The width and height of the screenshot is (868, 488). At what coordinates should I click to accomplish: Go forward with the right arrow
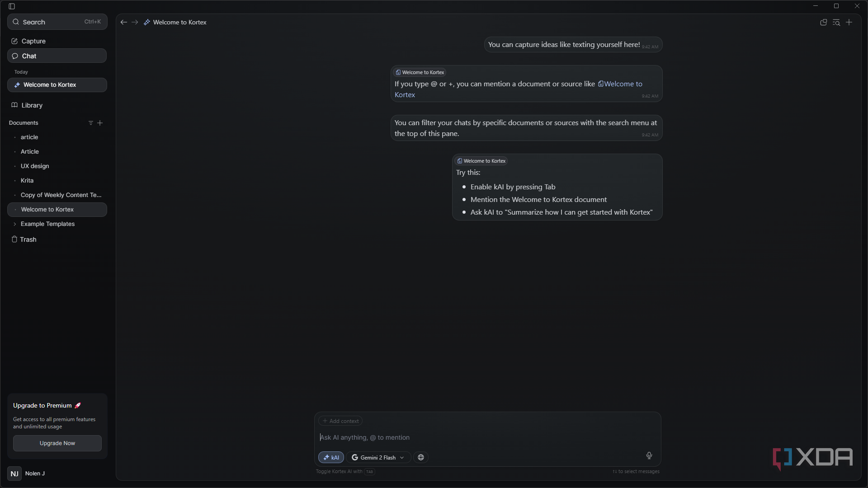135,22
